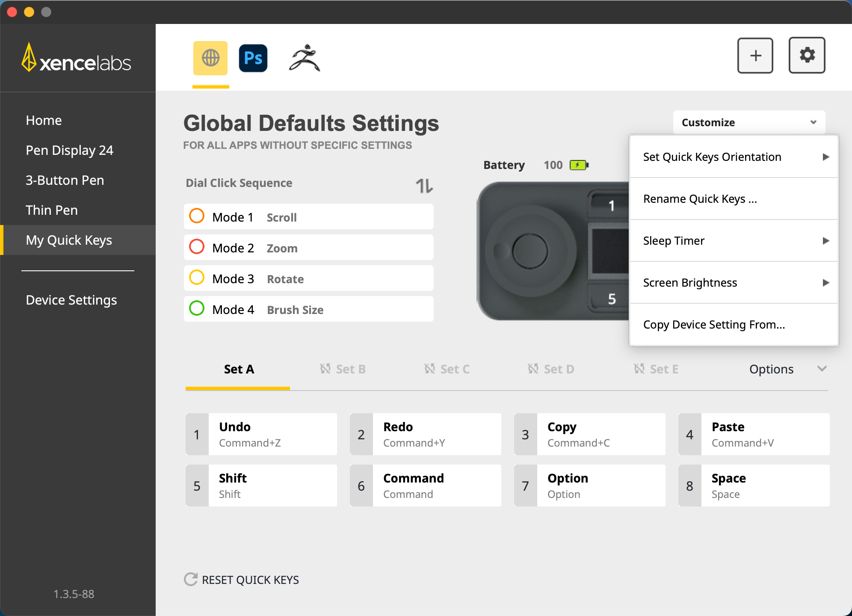
Task: Select the green Mode 4 Brush Size ring
Action: coord(197,308)
